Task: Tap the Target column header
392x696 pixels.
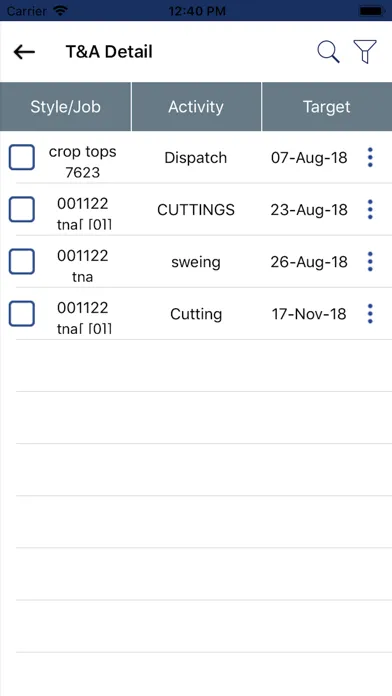Action: pos(327,107)
